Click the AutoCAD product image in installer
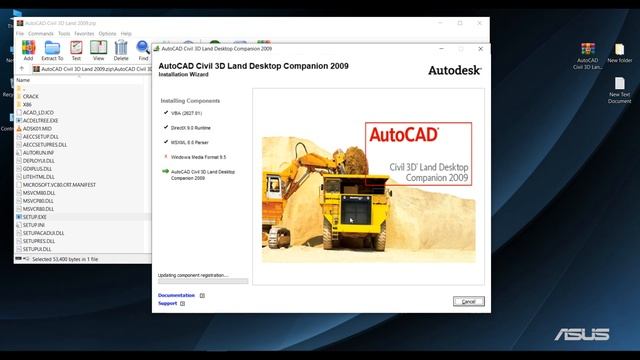Screen dimensions: 640x360 [369, 192]
